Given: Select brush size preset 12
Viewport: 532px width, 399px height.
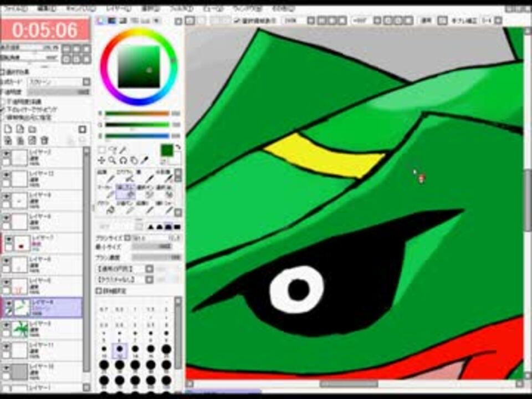Looking at the screenshot, I should click(120, 350).
